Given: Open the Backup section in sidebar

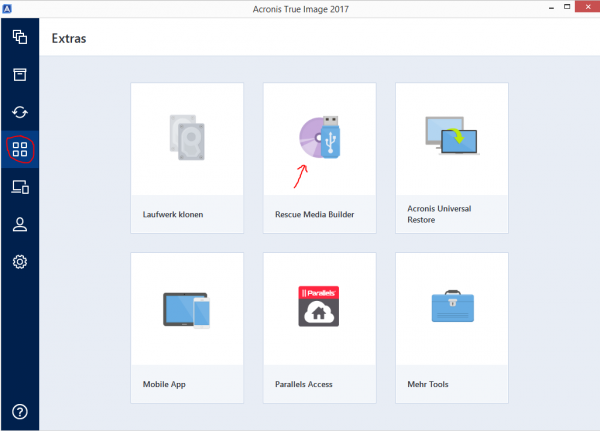Looking at the screenshot, I should 19,38.
